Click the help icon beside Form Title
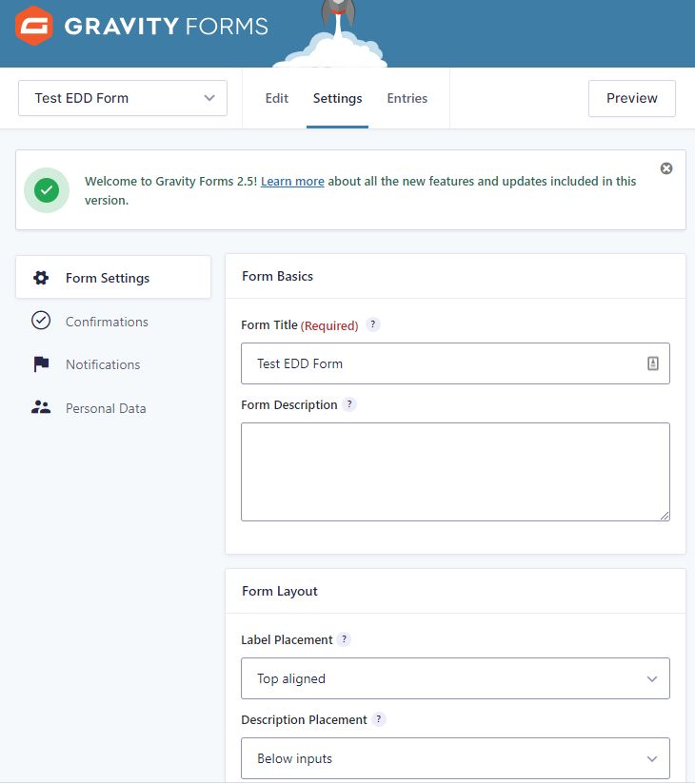695x784 pixels. pos(373,324)
